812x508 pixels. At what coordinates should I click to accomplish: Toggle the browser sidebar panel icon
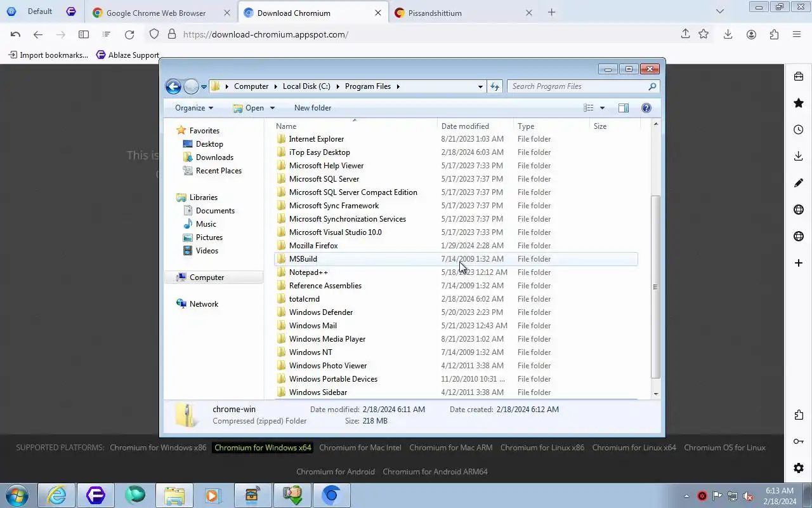click(84, 34)
